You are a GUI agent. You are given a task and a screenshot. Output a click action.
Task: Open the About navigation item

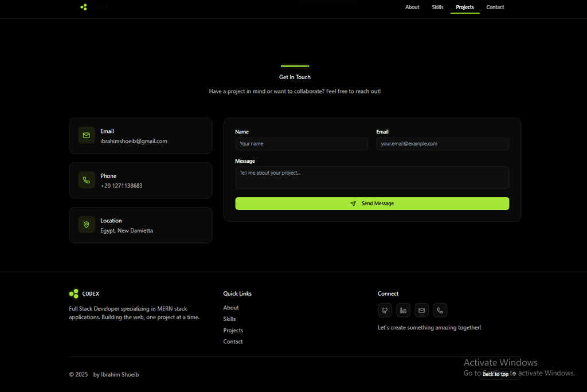(412, 7)
